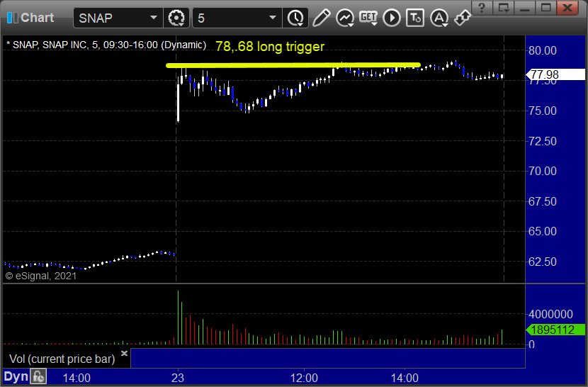Image resolution: width=588 pixels, height=387 pixels.
Task: Click the 12:00 time axis label
Action: (x=304, y=378)
